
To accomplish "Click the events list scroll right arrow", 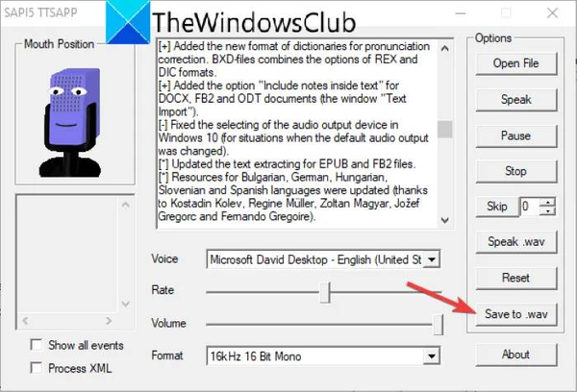I will pyautogui.click(x=109, y=321).
